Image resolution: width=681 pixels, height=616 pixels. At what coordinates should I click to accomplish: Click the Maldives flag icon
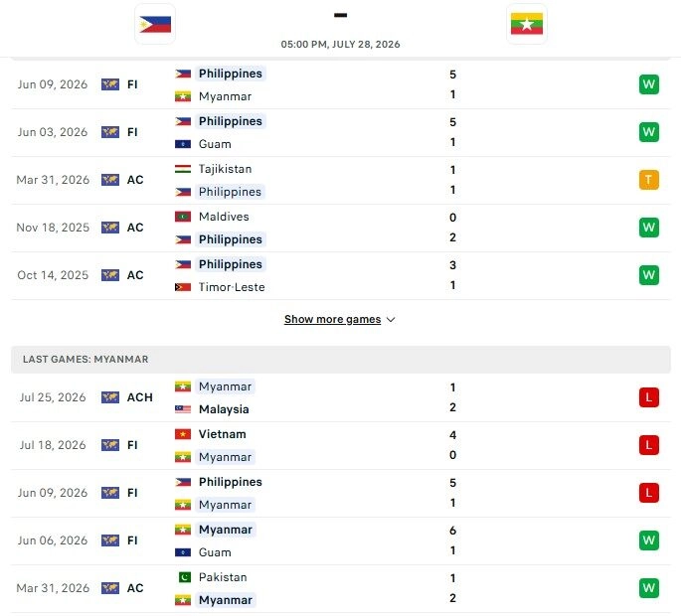click(x=183, y=217)
